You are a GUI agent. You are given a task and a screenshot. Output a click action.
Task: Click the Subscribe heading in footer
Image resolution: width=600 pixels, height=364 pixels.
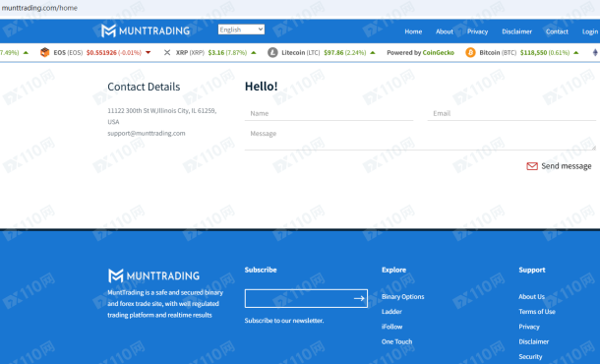click(x=261, y=270)
